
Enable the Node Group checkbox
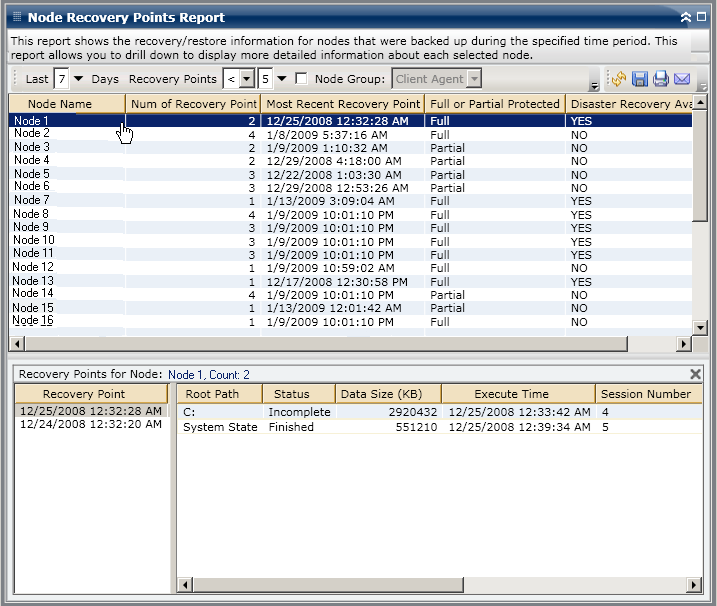(x=301, y=79)
